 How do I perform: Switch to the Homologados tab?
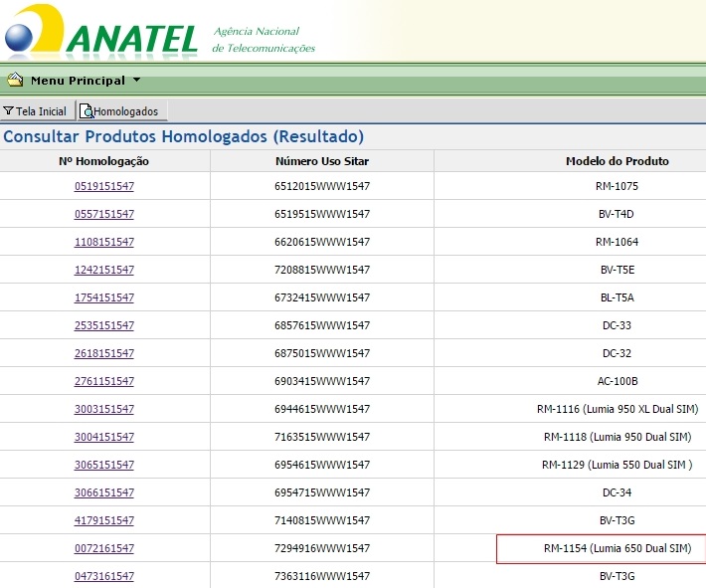click(x=122, y=110)
